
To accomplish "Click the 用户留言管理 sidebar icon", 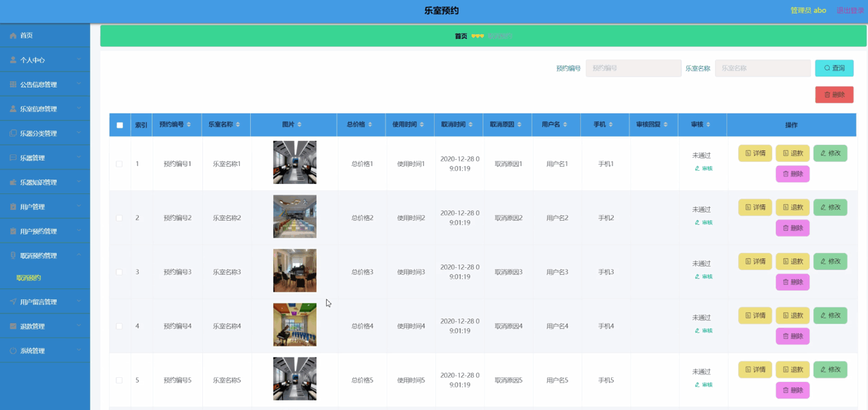I will (x=14, y=301).
